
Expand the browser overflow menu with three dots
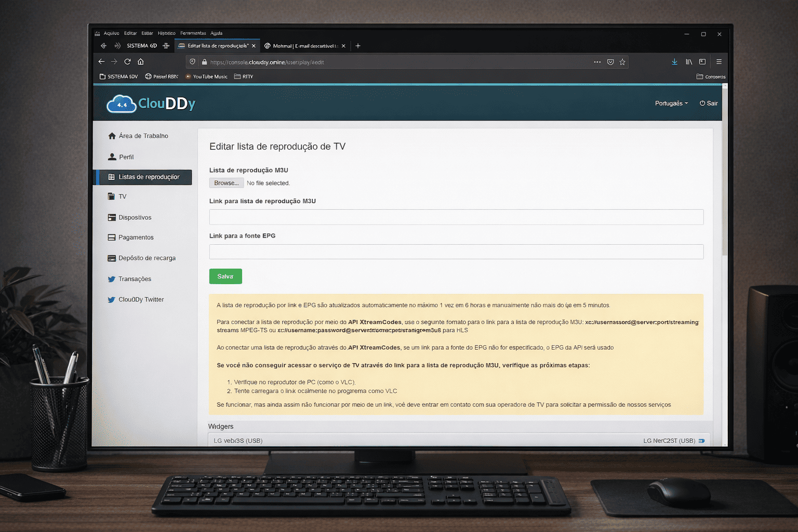click(x=597, y=62)
